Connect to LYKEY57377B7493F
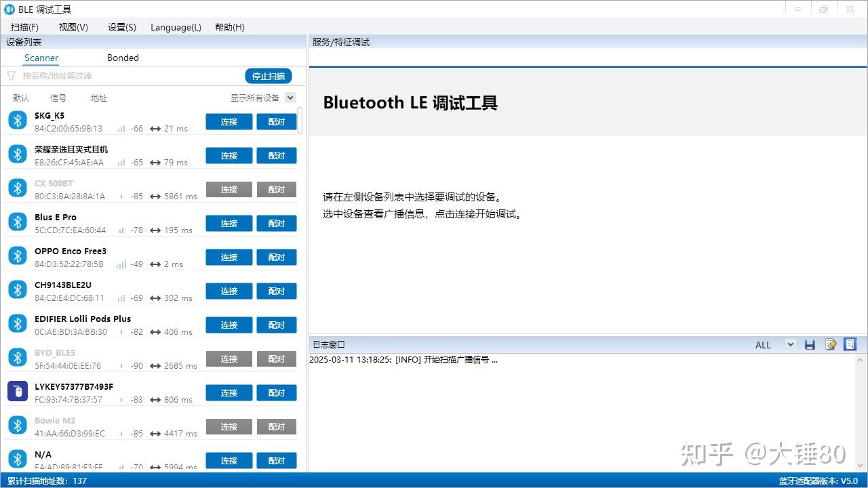 pyautogui.click(x=229, y=392)
